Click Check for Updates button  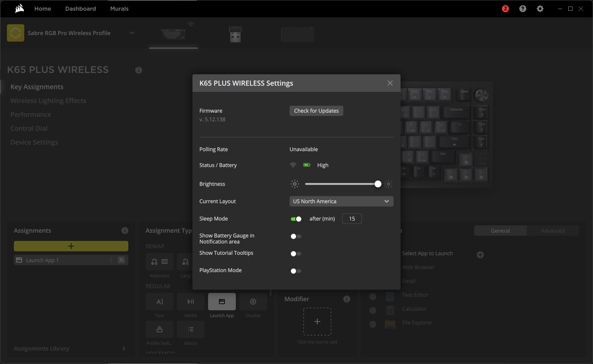click(x=316, y=111)
